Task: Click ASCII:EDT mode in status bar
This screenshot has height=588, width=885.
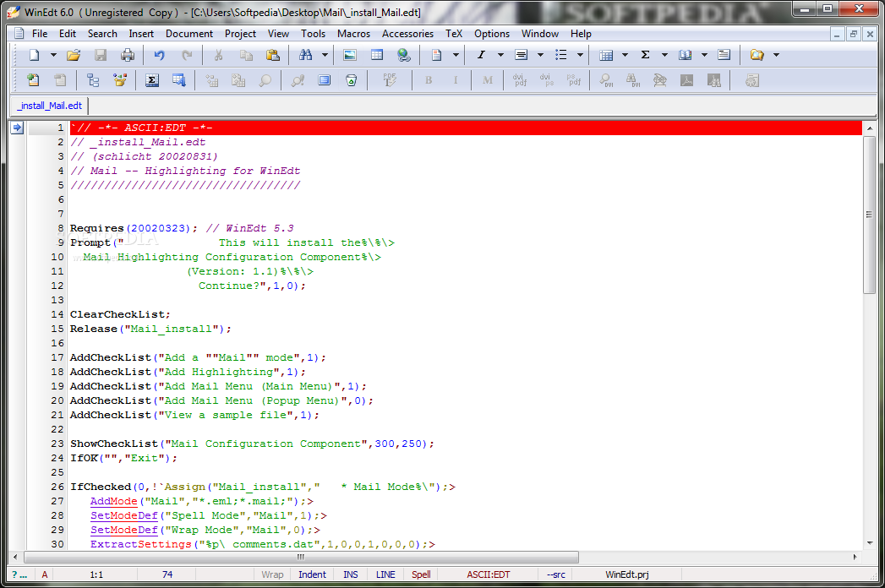Action: [x=489, y=574]
